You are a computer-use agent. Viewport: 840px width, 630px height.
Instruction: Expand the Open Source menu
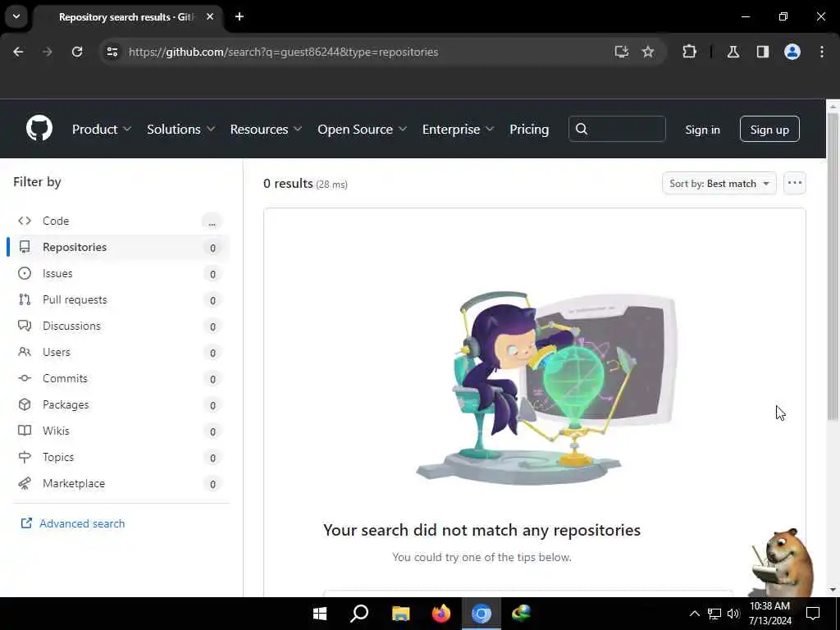click(362, 129)
